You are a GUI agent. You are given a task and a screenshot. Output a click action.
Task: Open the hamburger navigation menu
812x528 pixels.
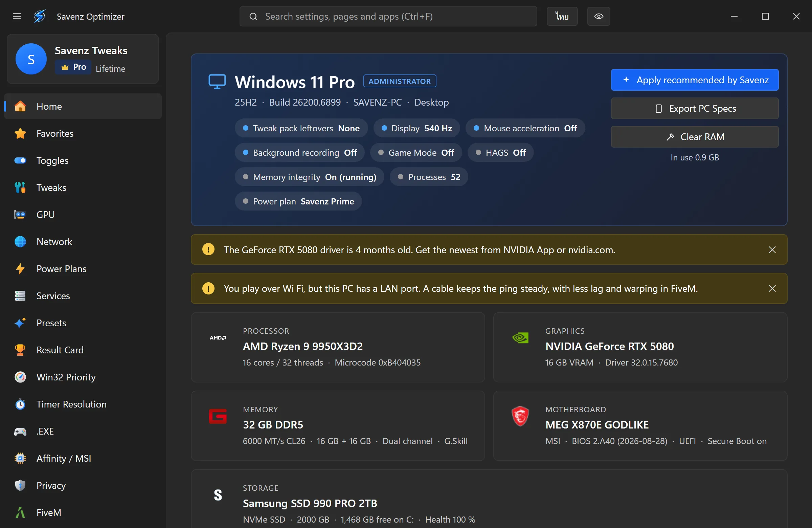point(17,16)
